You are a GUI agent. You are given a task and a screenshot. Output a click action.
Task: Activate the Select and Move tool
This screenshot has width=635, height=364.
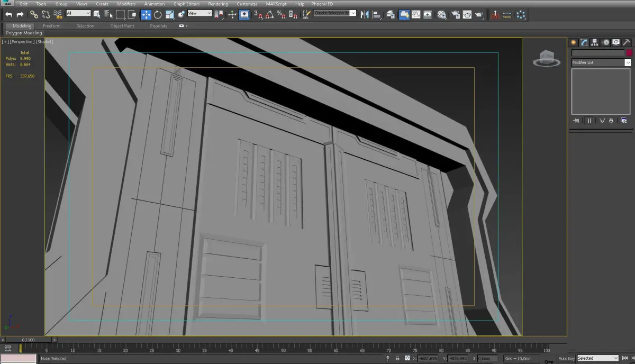(x=146, y=14)
